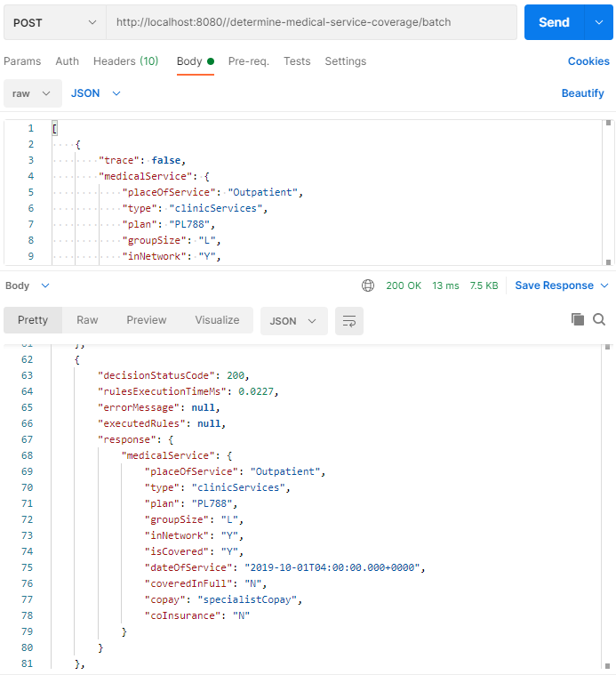Image resolution: width=616 pixels, height=675 pixels.
Task: Switch to the Params tab
Action: (x=22, y=61)
